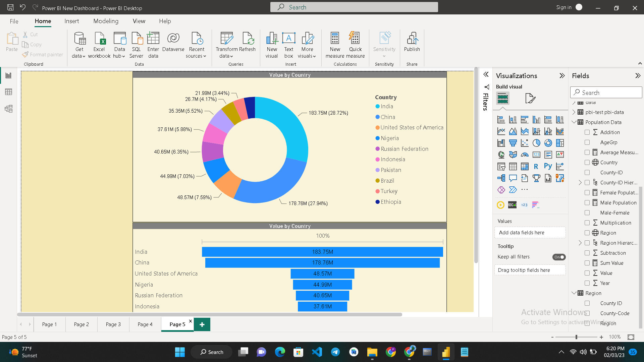Select the donut chart visualization icon

pyautogui.click(x=548, y=143)
